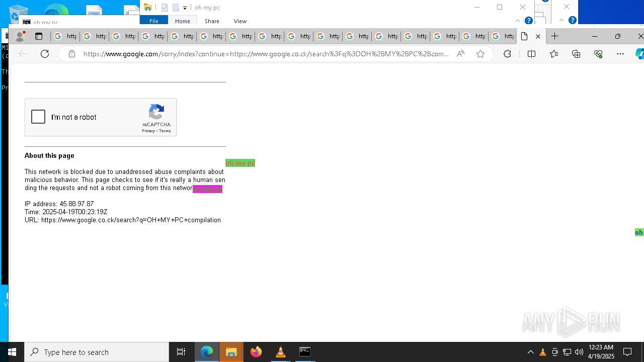Open Copilot sidebar icon
Viewport: 644px width, 362px height.
pos(639,54)
